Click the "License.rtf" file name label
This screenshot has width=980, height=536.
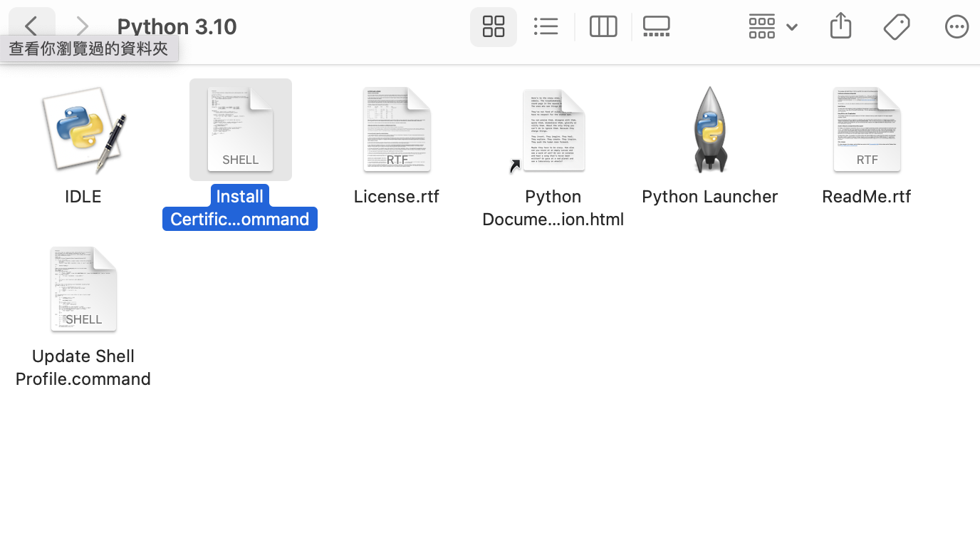[397, 197]
